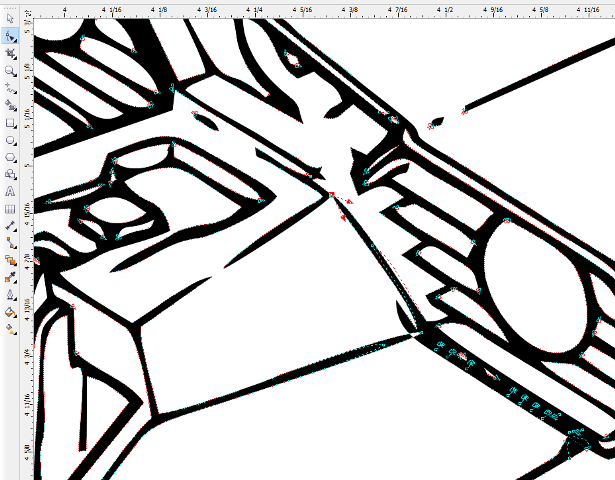Click the ruler origin box at rulers' corner

click(27, 13)
